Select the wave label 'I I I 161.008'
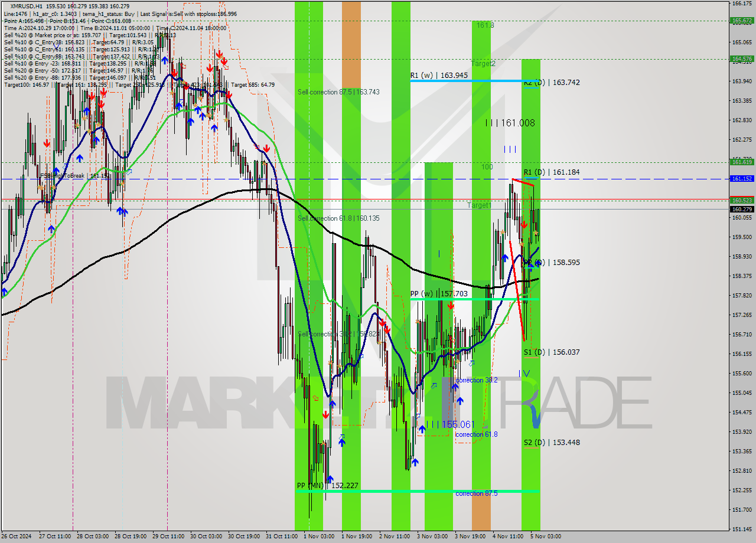The image size is (756, 543). coord(510,123)
